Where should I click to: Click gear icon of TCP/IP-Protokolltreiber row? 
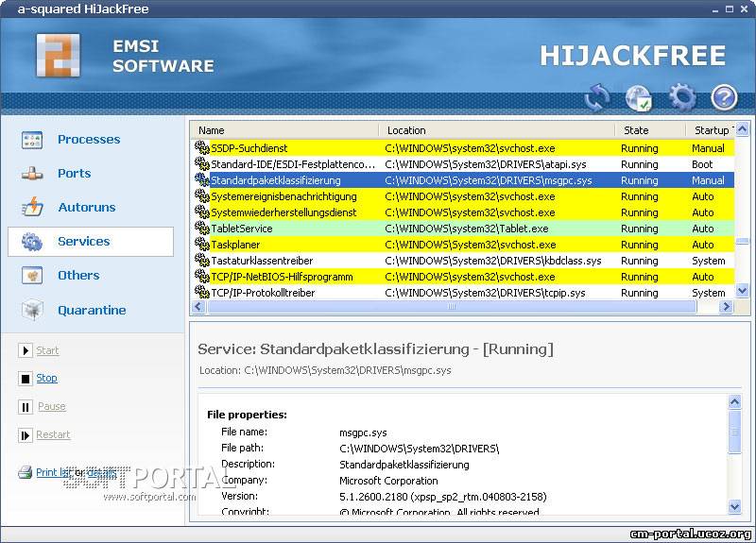[201, 292]
